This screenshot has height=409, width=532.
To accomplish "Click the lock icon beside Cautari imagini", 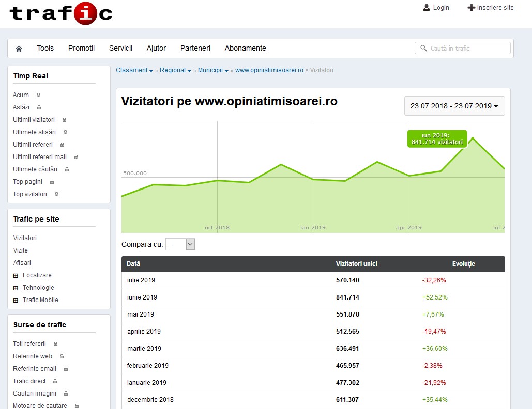I will click(x=66, y=394).
